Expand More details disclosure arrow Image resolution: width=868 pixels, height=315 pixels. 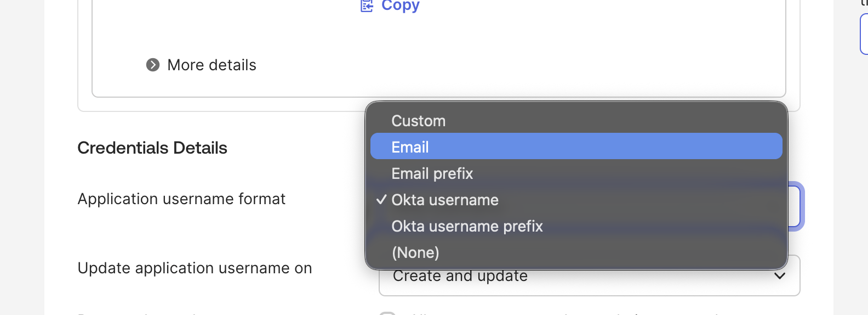click(x=153, y=65)
